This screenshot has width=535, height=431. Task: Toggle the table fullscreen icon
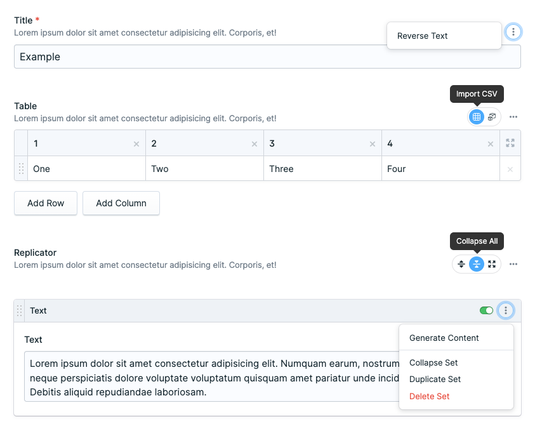[510, 143]
